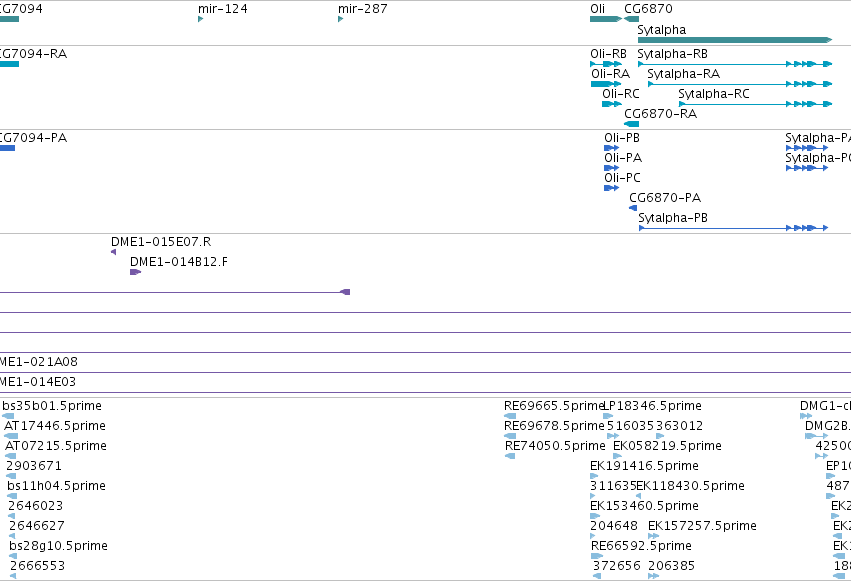The height and width of the screenshot is (581, 851).
Task: Click the 363012 EST feature
Action: pos(660,436)
